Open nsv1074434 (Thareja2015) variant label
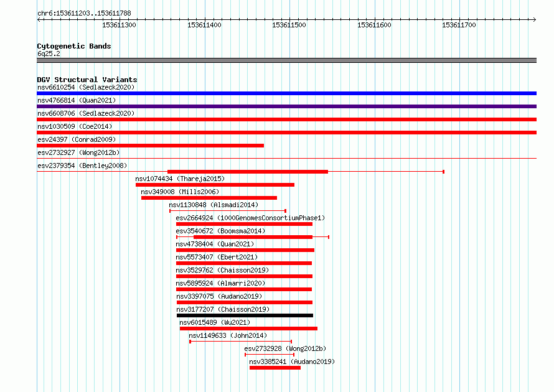554x392 pixels. coord(180,179)
